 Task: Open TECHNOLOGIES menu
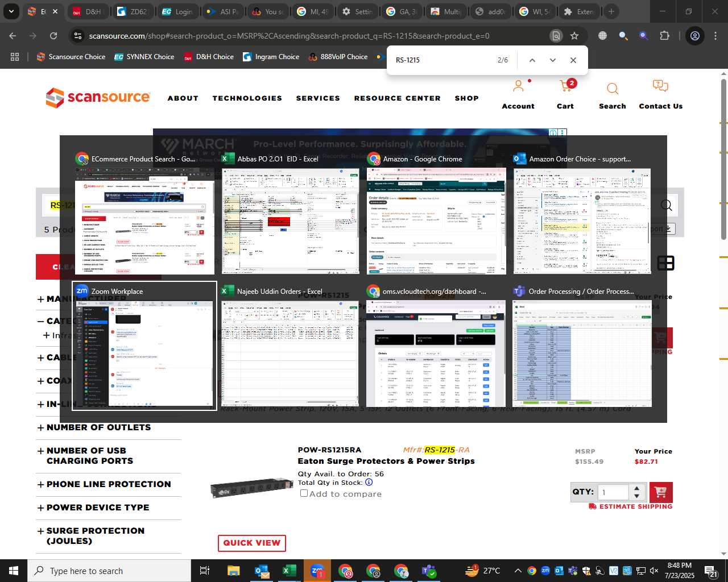pos(247,98)
